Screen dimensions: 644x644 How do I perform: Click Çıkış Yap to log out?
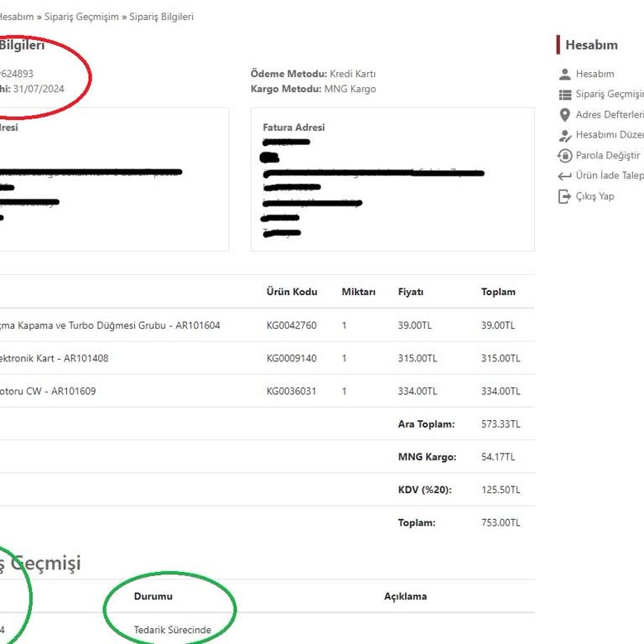coord(595,196)
